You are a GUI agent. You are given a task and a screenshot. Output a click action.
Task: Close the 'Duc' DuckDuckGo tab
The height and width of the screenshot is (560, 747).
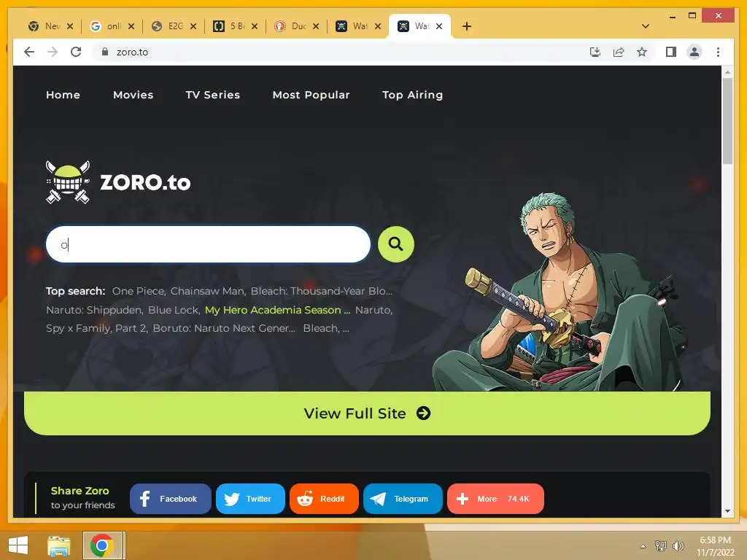click(x=316, y=26)
